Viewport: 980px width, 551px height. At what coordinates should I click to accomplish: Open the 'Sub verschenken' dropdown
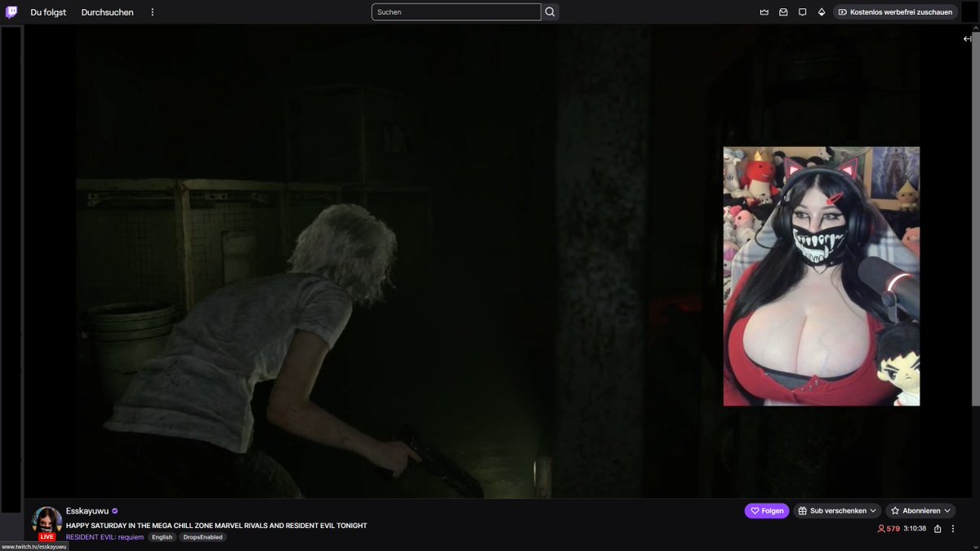tap(837, 511)
